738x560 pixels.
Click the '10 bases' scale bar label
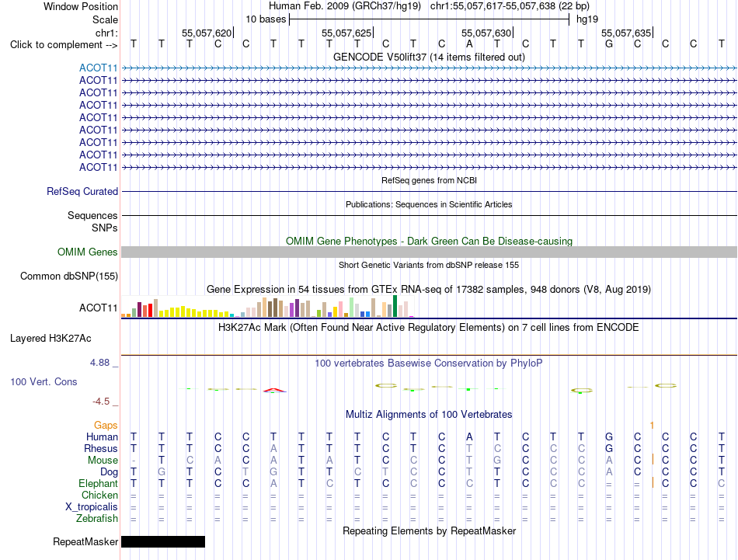click(x=266, y=19)
